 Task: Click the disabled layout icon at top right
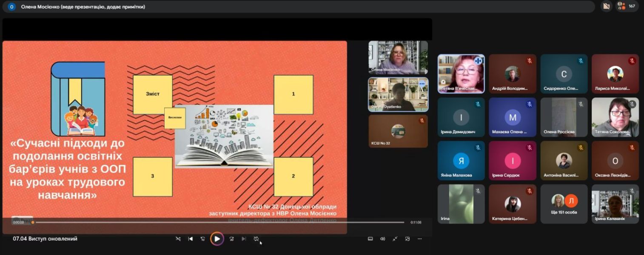[x=606, y=6]
